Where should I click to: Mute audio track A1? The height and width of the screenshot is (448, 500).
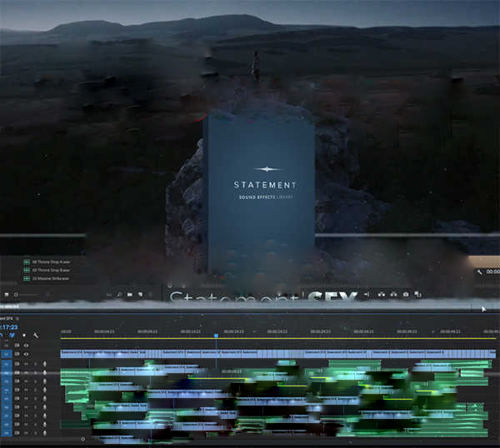point(27,364)
